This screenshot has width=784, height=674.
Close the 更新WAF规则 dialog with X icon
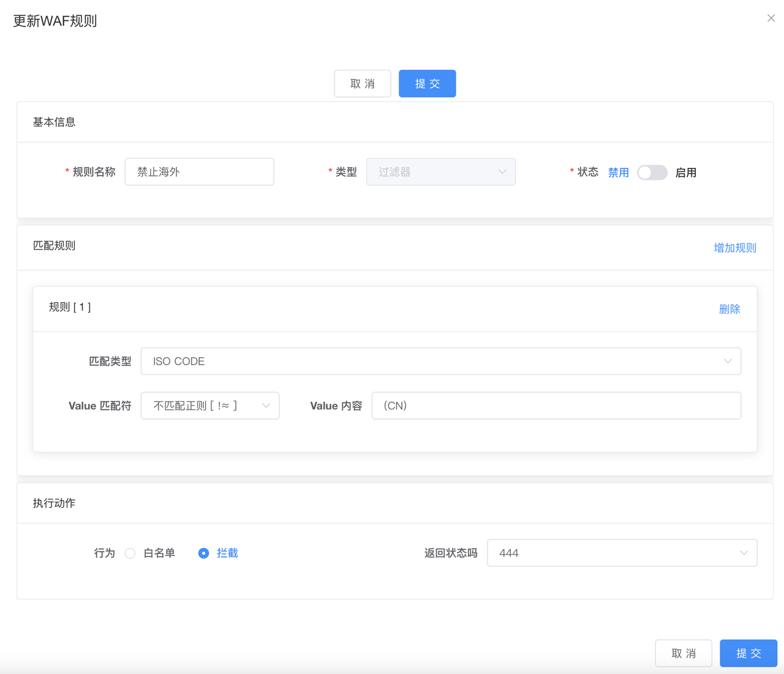point(771,18)
